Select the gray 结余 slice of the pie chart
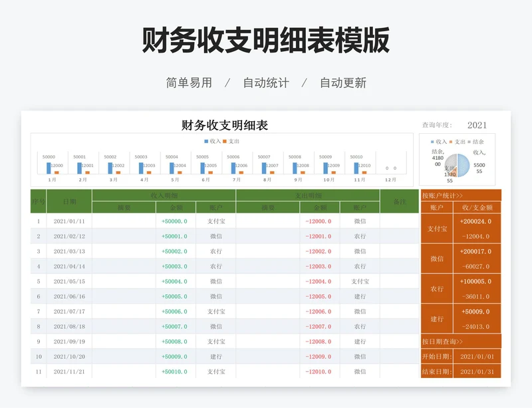Viewport: 532px width, 408px height. coord(451,161)
